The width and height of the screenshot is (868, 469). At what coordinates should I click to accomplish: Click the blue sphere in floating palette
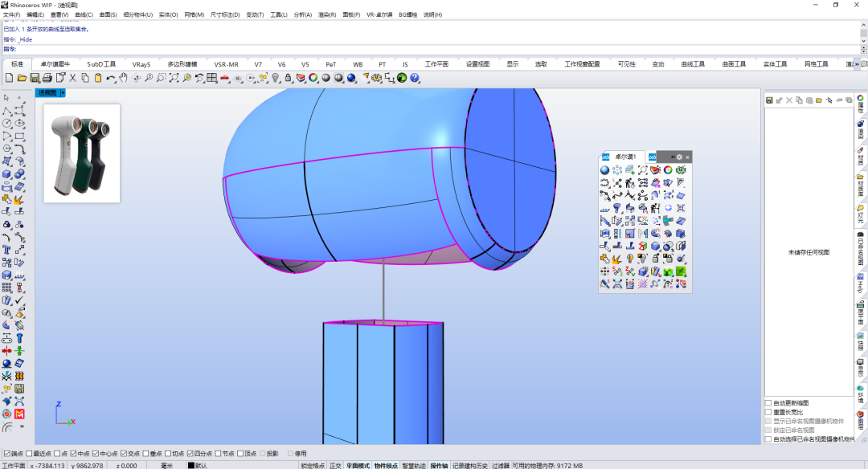[x=604, y=170]
